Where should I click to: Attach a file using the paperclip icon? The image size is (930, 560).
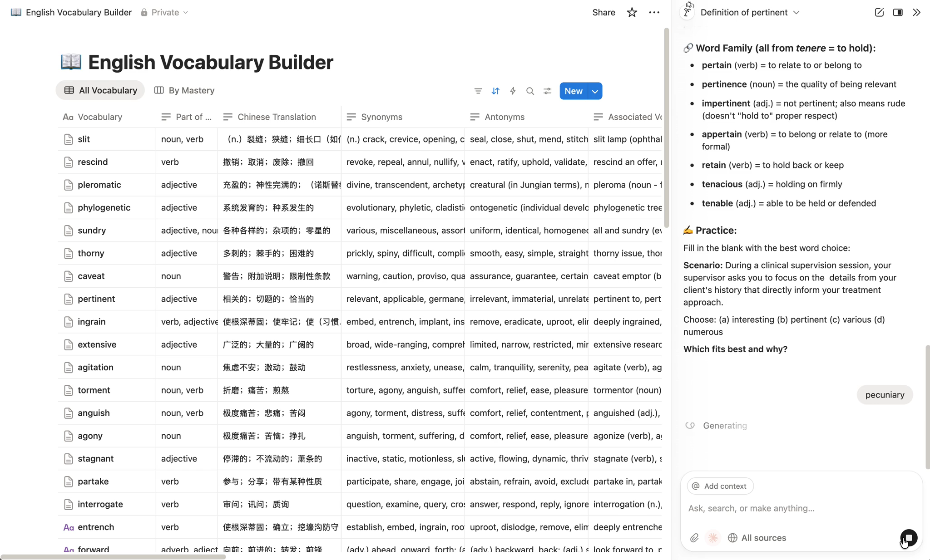[x=694, y=538]
